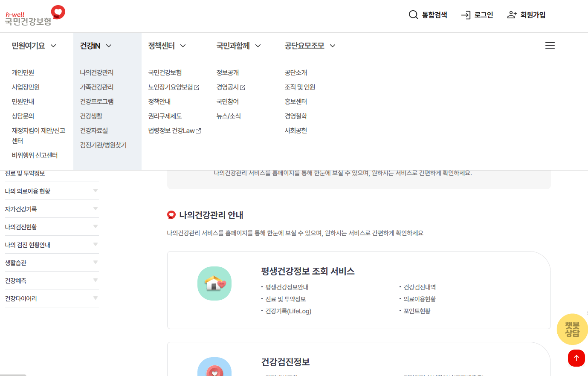Open the hamburger menu on the right
This screenshot has width=588, height=376.
(550, 46)
